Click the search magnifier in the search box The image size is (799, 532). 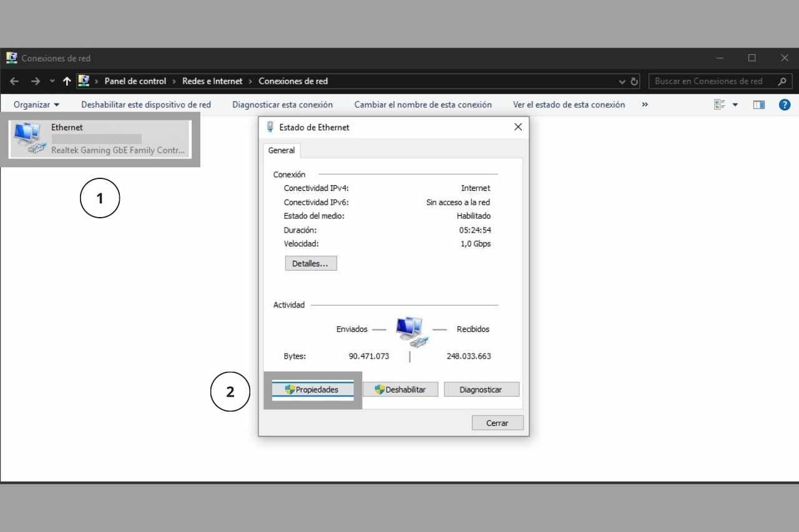tap(783, 81)
